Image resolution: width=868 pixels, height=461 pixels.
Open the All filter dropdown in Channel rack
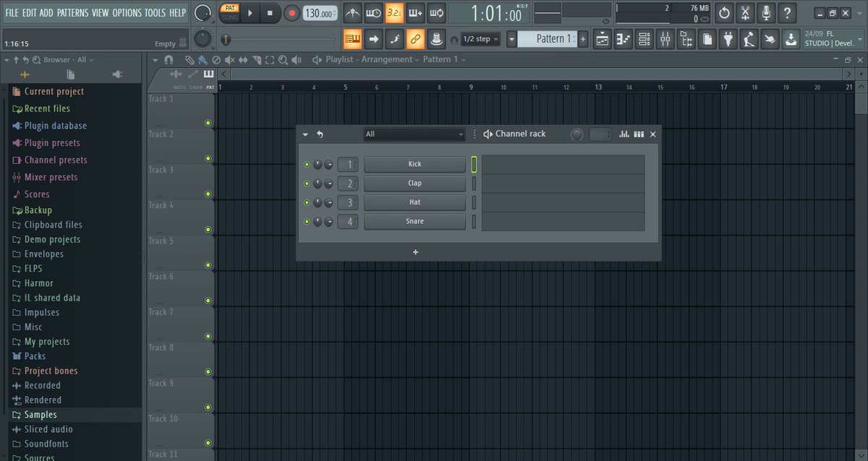coord(414,134)
